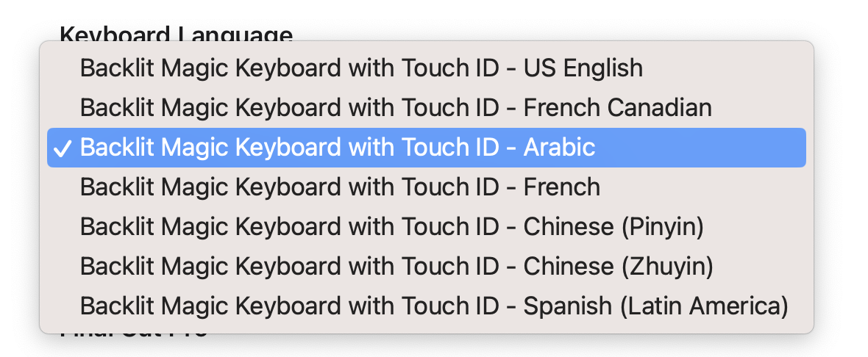This screenshot has width=868, height=357.
Task: Click the entry just below Arabic
Action: pos(340,187)
